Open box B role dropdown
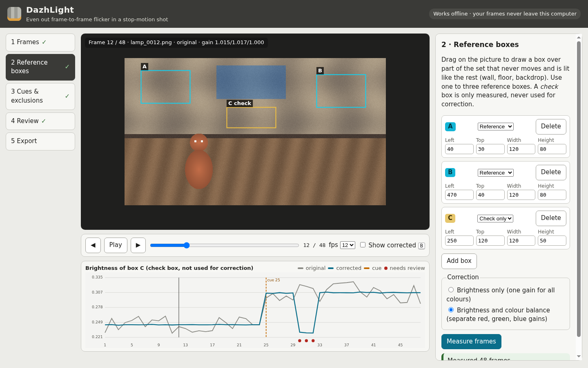588x368 pixels. pyautogui.click(x=495, y=173)
